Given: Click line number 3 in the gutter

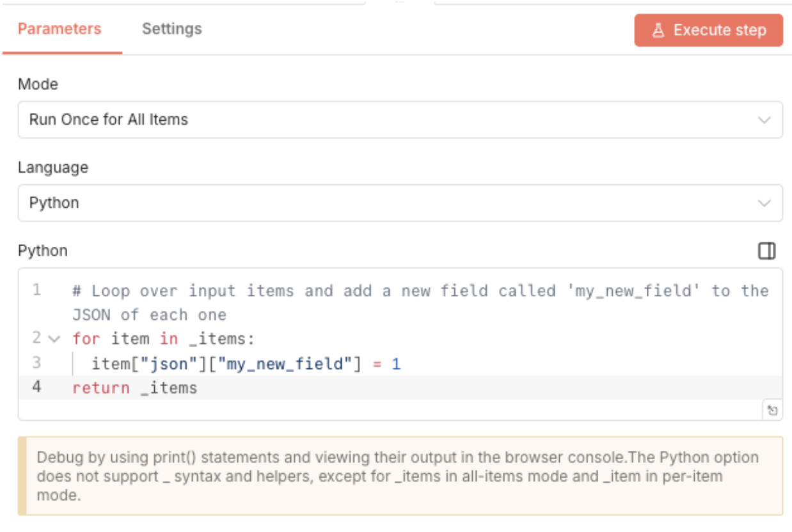Looking at the screenshot, I should [x=37, y=363].
